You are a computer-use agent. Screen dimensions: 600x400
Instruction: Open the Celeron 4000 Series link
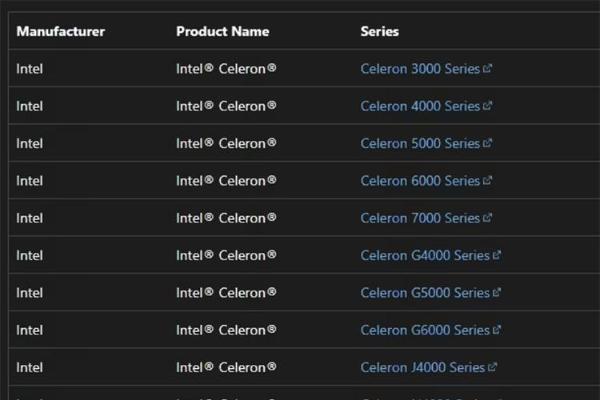(x=420, y=106)
